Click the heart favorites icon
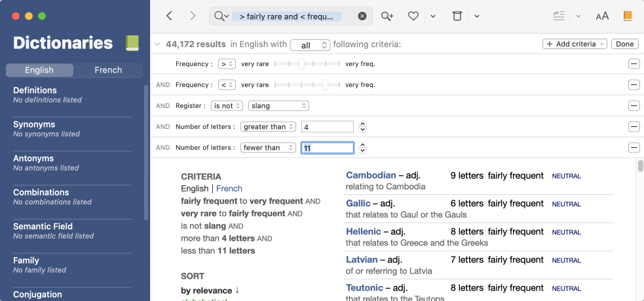 413,16
